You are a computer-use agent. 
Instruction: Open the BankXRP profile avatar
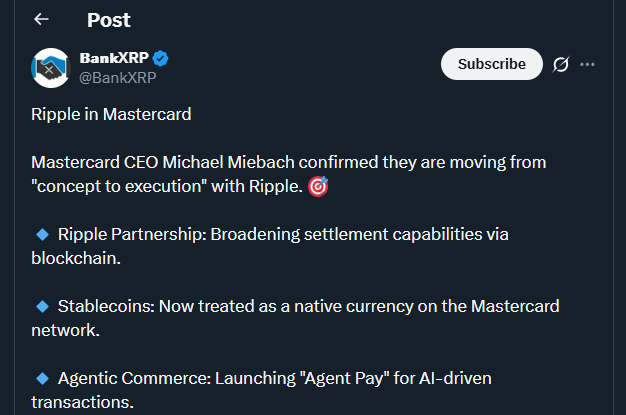[x=50, y=66]
